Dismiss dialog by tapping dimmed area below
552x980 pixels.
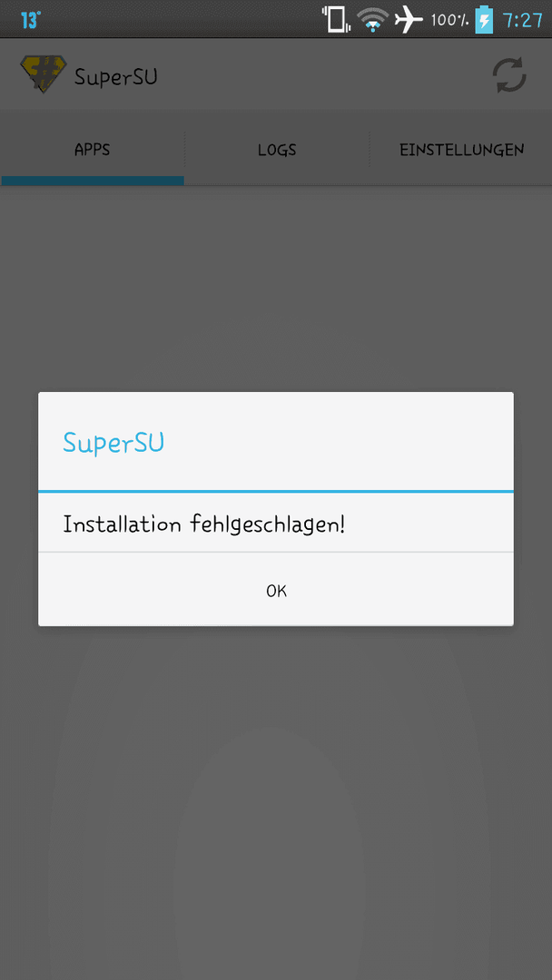coord(276,800)
